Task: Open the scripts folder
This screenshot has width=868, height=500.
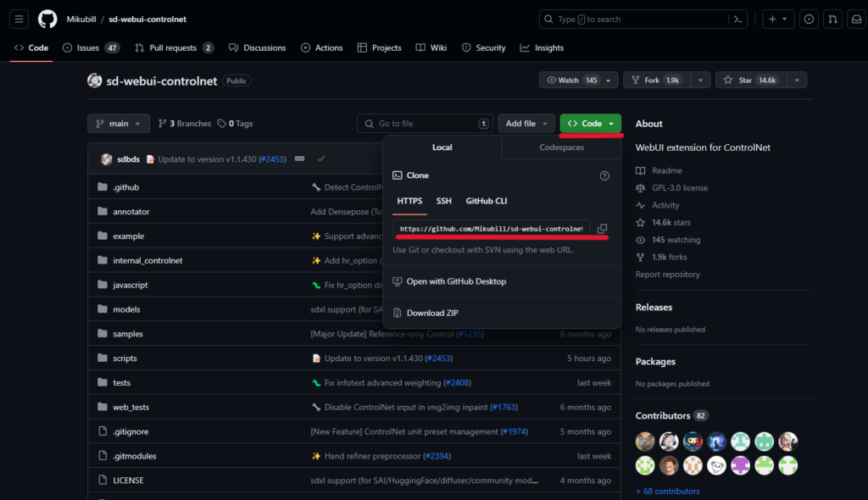Action: coord(125,358)
